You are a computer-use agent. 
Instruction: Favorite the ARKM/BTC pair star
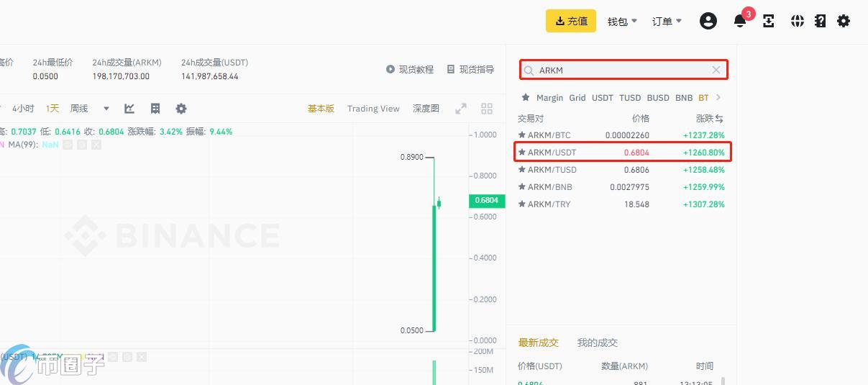click(522, 135)
